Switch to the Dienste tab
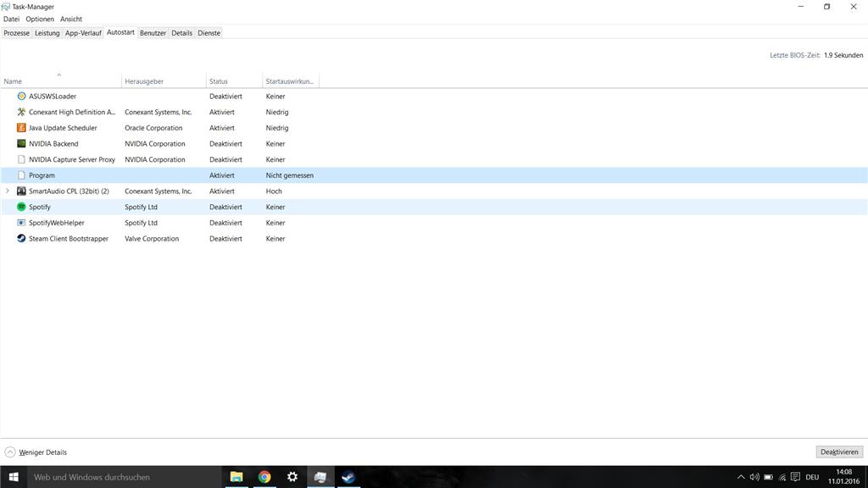 tap(209, 33)
